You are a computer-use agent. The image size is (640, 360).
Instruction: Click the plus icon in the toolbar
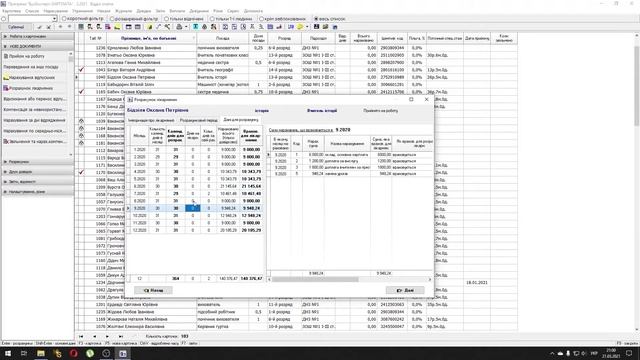click(x=60, y=27)
